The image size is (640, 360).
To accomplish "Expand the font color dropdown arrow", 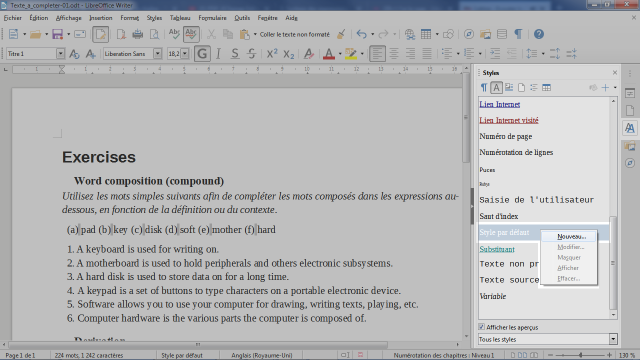I will [x=340, y=54].
